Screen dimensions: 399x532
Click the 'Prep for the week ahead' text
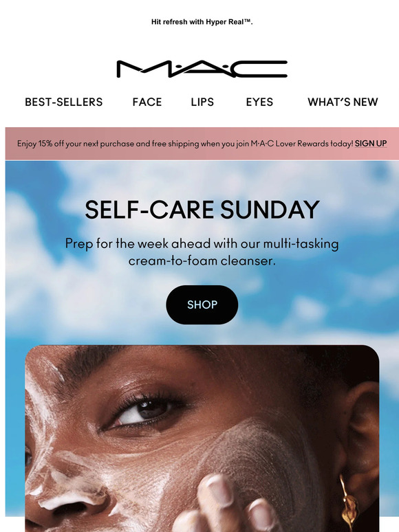click(202, 243)
